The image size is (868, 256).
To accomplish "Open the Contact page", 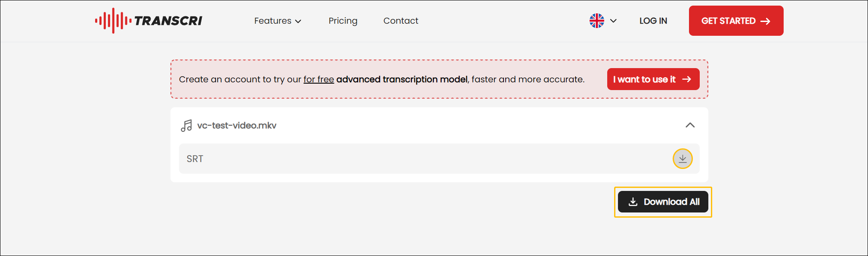I will pyautogui.click(x=401, y=20).
